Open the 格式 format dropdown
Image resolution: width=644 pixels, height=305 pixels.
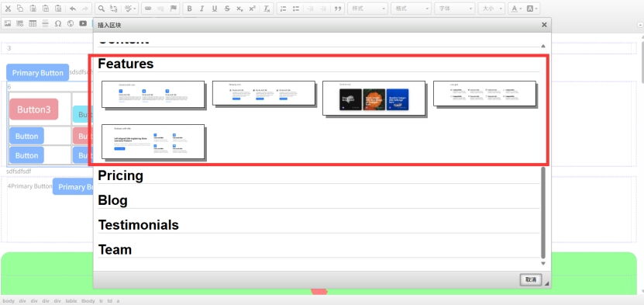412,9
